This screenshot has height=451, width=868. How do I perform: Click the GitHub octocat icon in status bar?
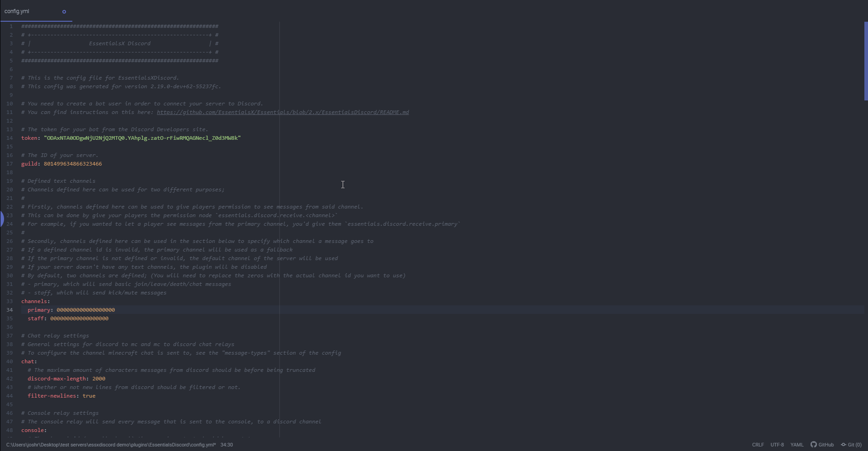[x=813, y=445]
